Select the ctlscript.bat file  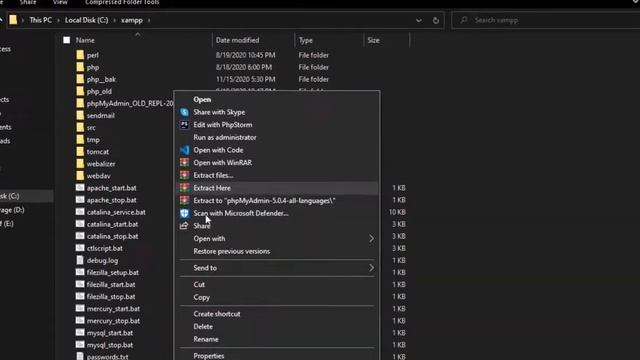tap(104, 248)
